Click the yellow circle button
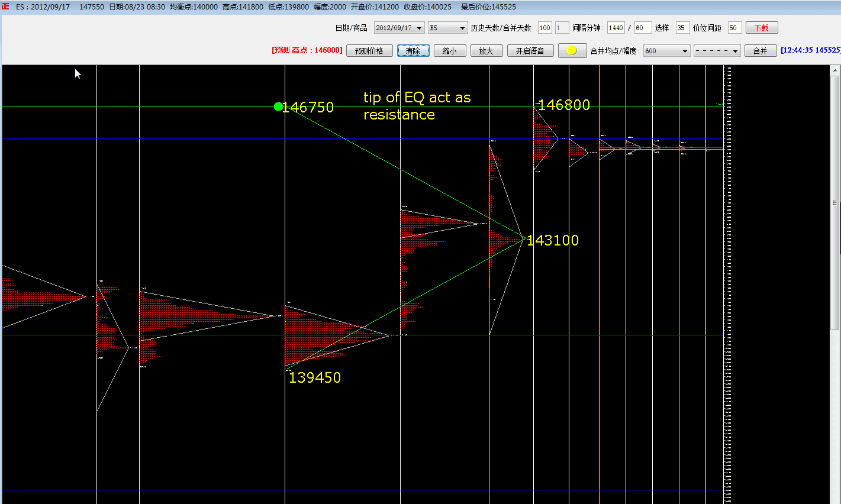 coord(572,51)
